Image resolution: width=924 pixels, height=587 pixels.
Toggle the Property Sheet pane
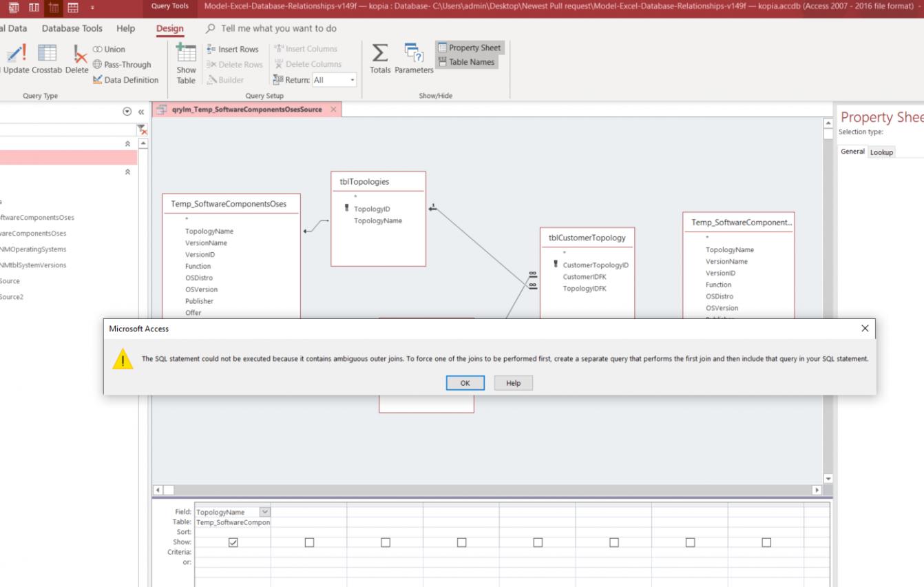[x=469, y=48]
